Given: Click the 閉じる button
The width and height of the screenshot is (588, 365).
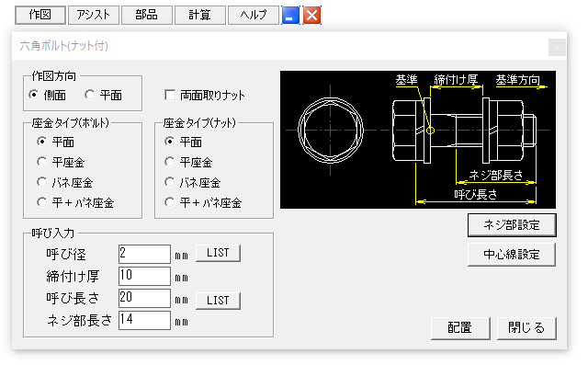Looking at the screenshot, I should click(x=526, y=328).
